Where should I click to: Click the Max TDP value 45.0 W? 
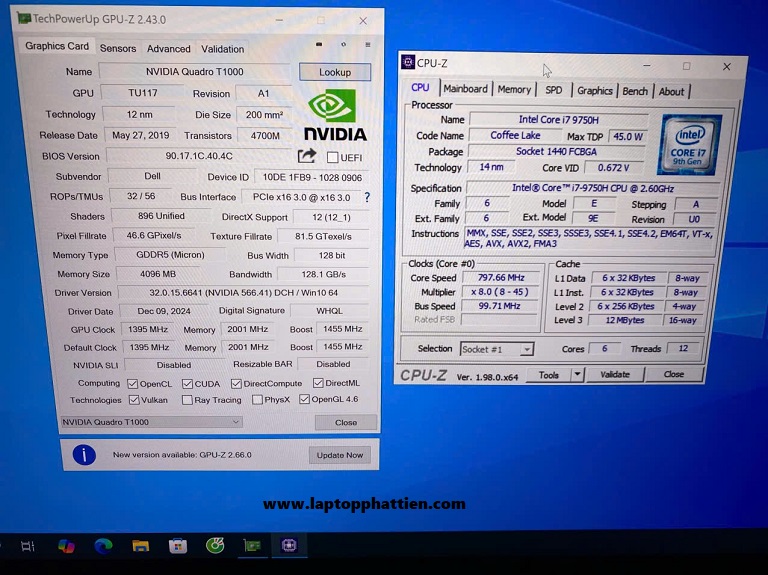pos(628,137)
